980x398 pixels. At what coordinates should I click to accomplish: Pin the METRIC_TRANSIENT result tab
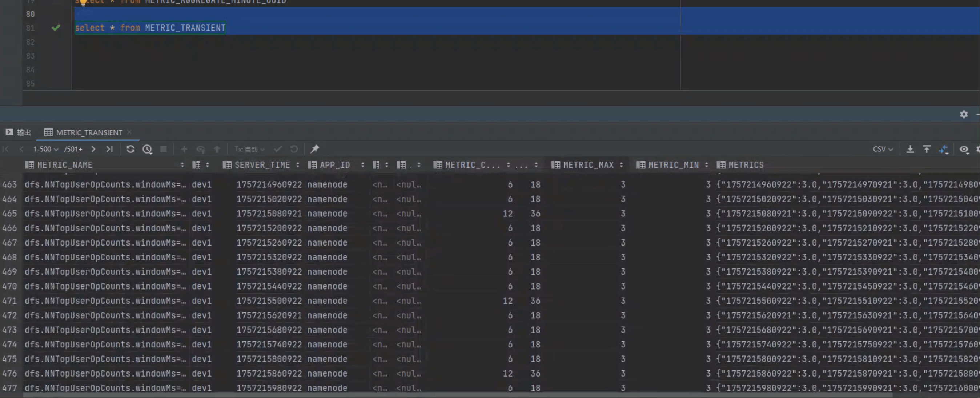(x=315, y=149)
